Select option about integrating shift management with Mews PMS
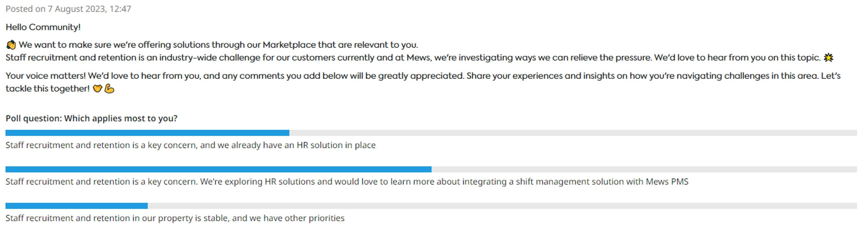 click(347, 181)
